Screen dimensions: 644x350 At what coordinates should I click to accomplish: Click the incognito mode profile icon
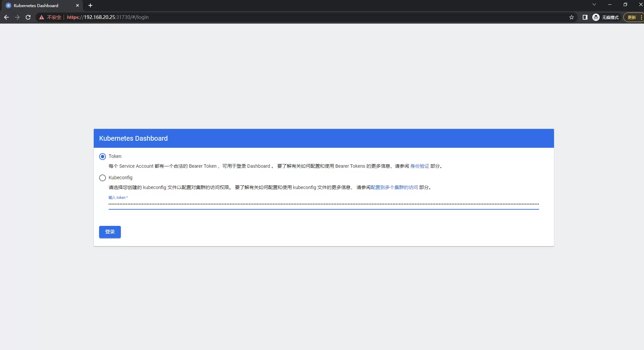596,17
